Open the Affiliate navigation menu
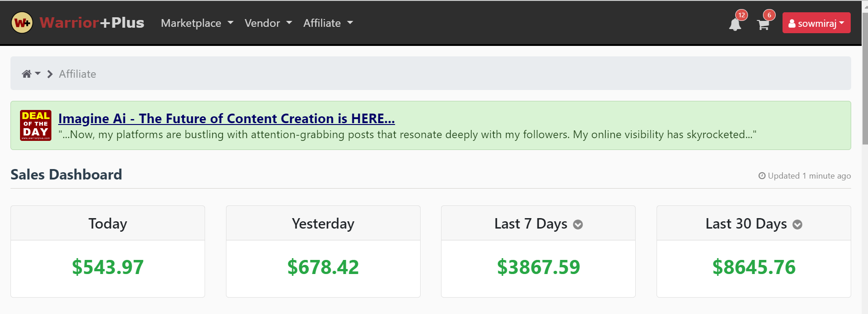This screenshot has width=868, height=314. (328, 23)
